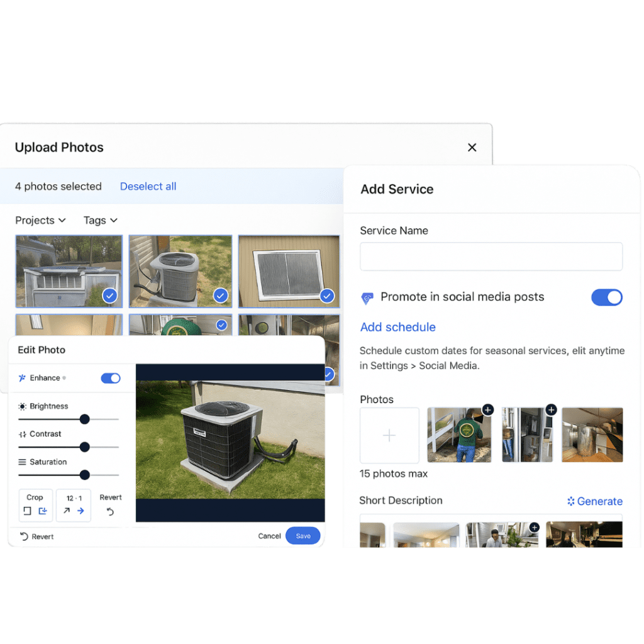Click the Brightness slider handle

point(84,419)
